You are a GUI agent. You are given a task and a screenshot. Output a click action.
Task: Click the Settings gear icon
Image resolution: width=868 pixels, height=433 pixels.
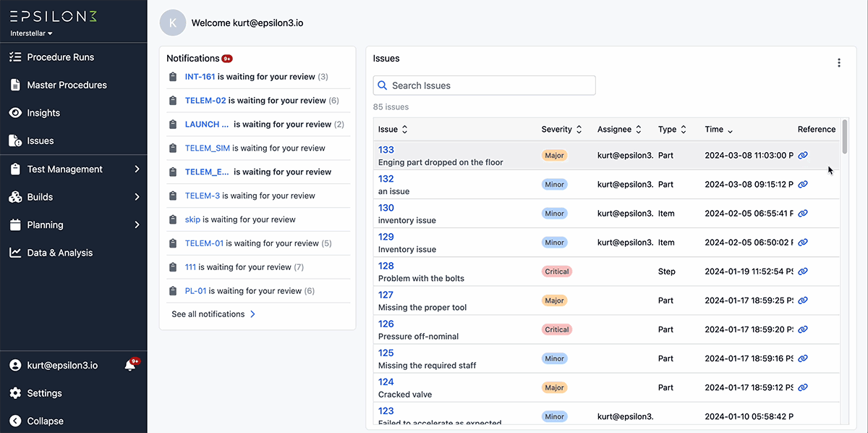pos(15,393)
